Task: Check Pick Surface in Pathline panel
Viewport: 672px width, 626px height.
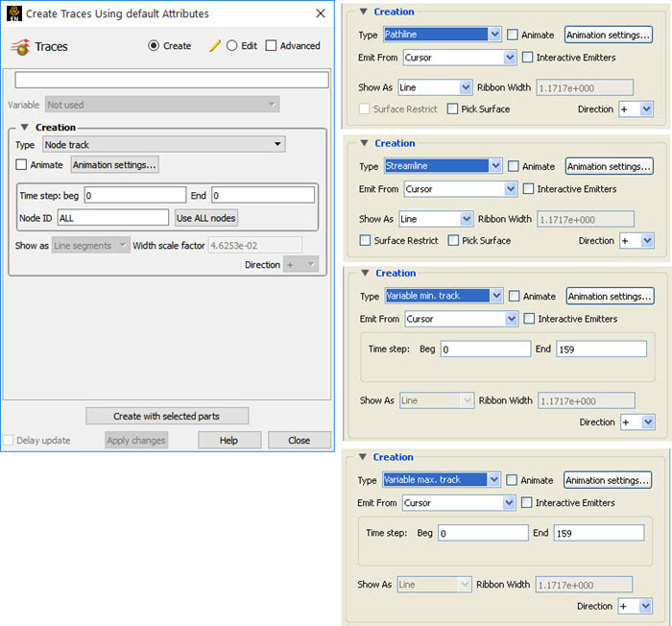Action: click(452, 108)
